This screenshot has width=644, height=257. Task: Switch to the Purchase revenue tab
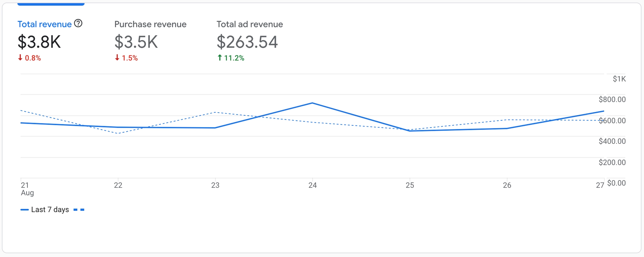(x=150, y=24)
